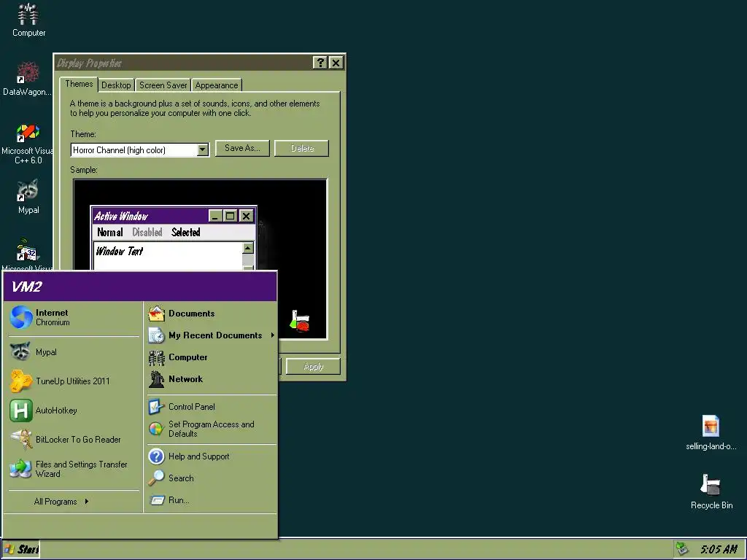The height and width of the screenshot is (560, 747).
Task: Expand All Programs list
Action: pos(61,502)
